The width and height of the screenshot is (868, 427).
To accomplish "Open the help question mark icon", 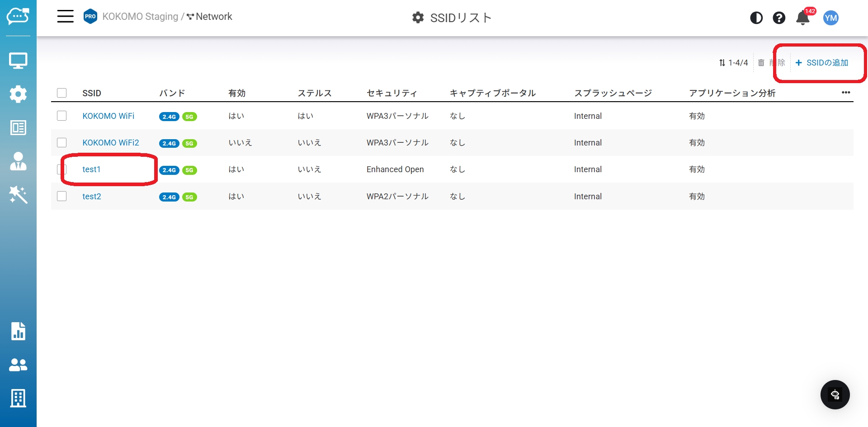I will coord(778,18).
